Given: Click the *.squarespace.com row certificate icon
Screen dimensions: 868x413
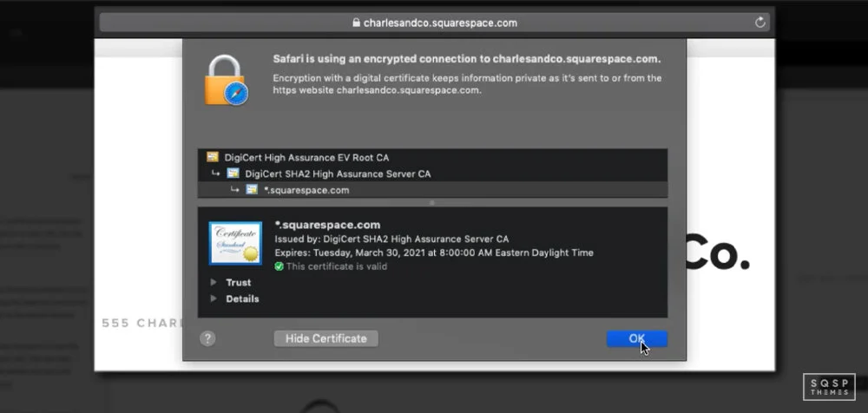Looking at the screenshot, I should 252,190.
